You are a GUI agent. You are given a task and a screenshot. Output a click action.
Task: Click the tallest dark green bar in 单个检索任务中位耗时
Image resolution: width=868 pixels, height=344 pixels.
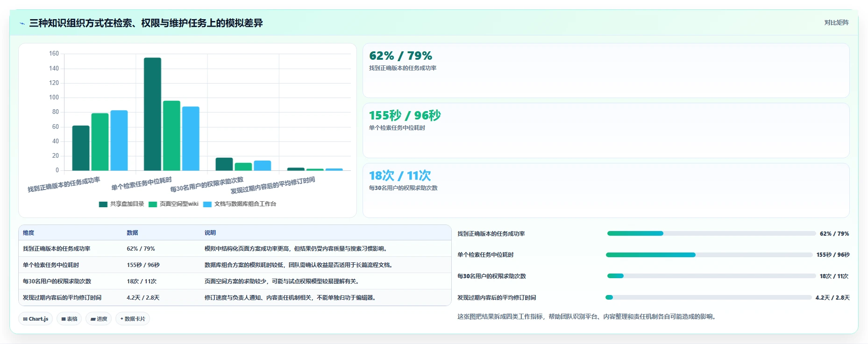click(x=152, y=114)
